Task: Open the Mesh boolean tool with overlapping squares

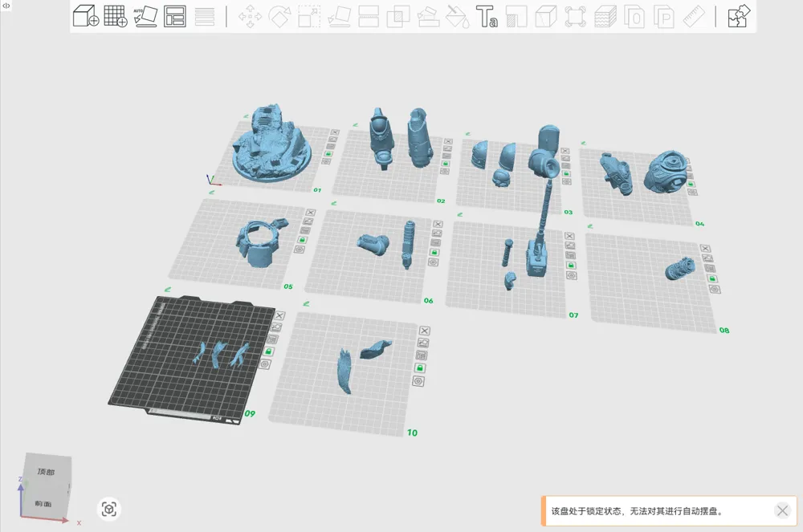Action: (398, 16)
